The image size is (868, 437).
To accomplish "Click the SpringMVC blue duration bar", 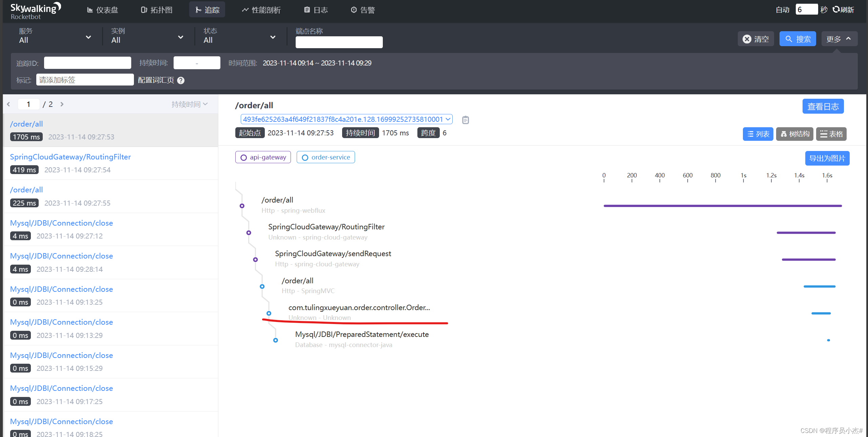I will pos(820,286).
